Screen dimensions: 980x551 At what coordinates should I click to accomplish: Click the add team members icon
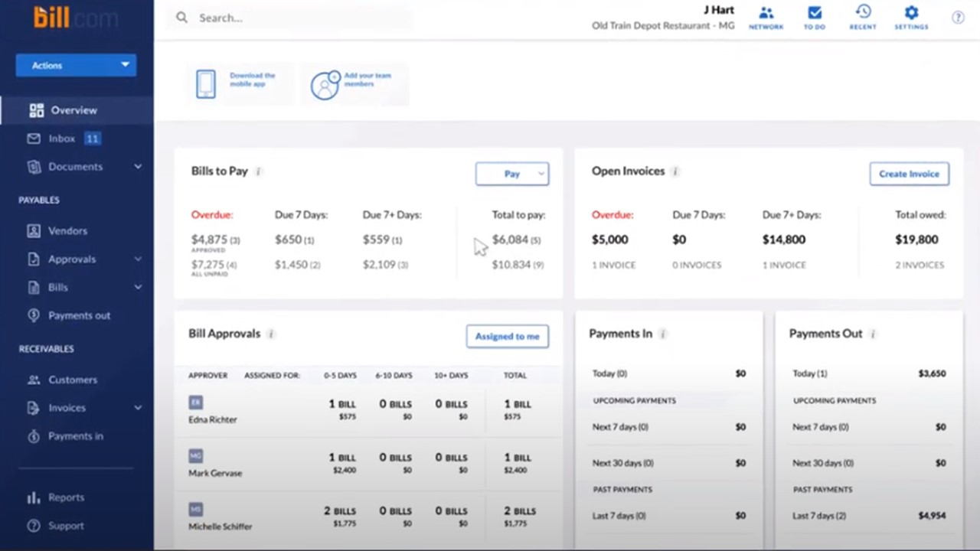[x=325, y=84]
